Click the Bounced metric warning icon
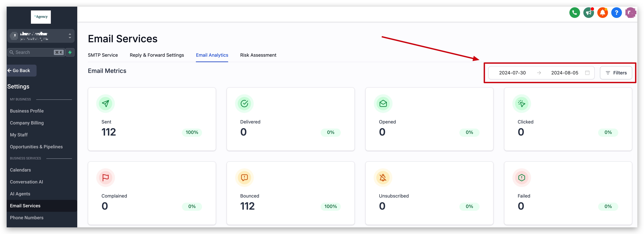The height and width of the screenshot is (234, 644). (244, 178)
